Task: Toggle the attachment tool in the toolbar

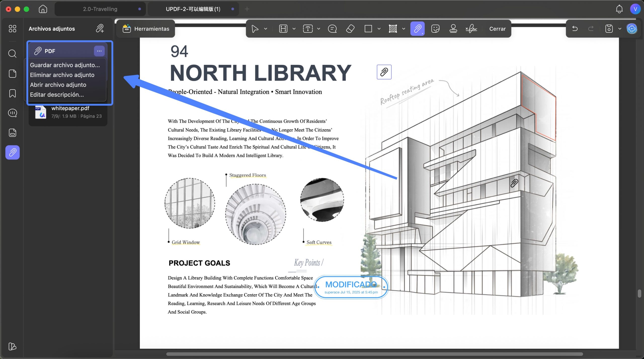Action: [x=418, y=29]
